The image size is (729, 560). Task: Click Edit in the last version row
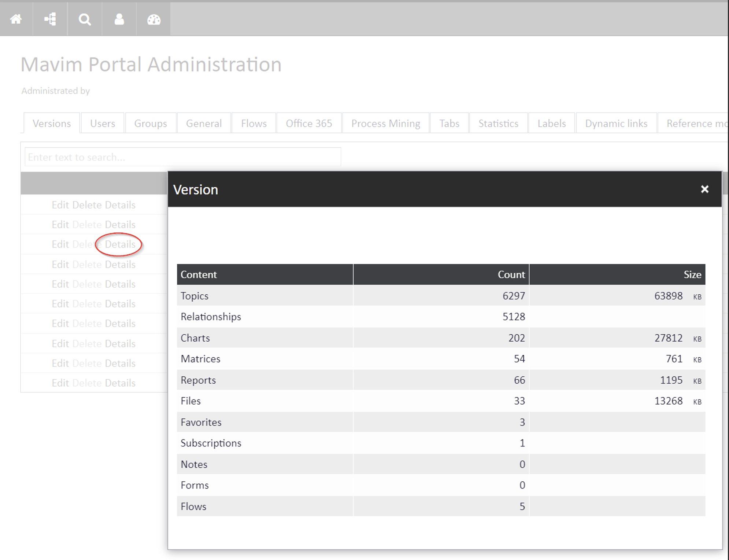[60, 383]
